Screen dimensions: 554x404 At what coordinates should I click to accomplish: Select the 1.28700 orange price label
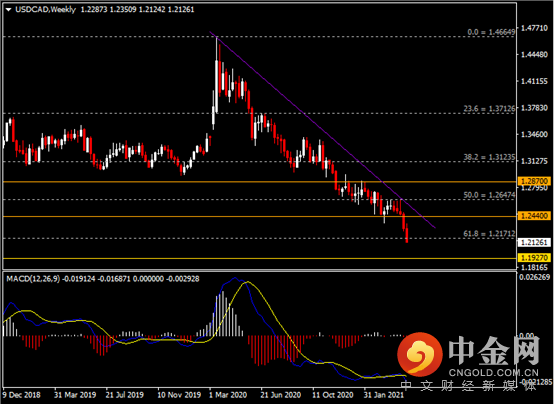click(534, 181)
